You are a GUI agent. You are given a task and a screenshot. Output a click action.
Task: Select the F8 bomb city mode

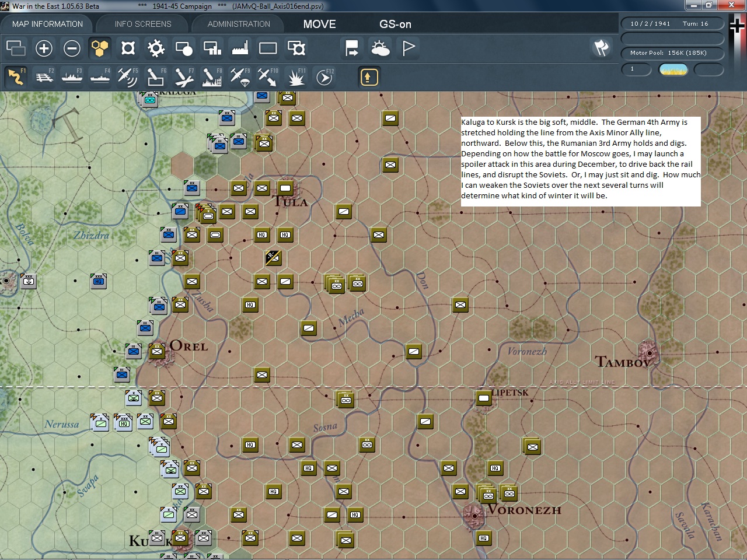click(x=212, y=77)
